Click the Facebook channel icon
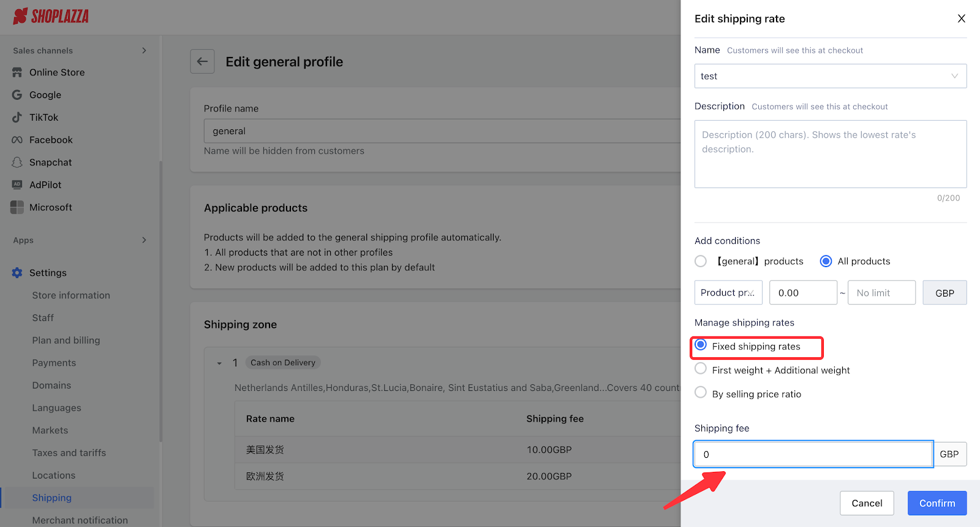 pos(17,140)
